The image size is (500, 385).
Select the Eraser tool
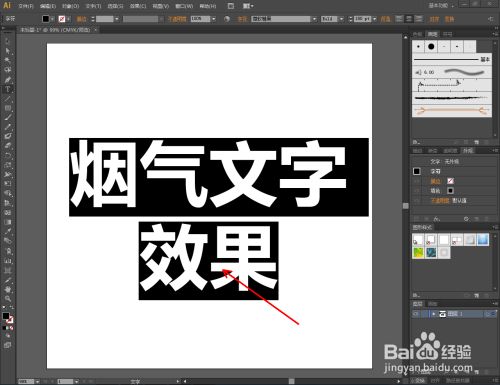coord(8,146)
